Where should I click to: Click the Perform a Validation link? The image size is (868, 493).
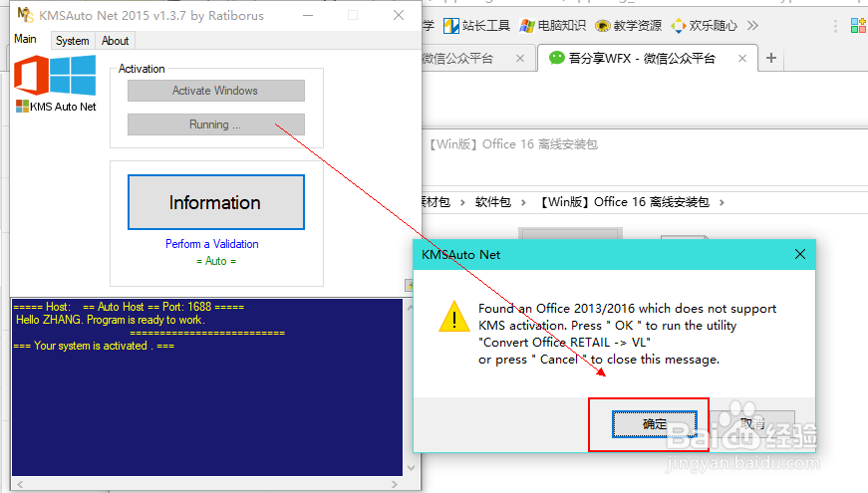click(212, 243)
